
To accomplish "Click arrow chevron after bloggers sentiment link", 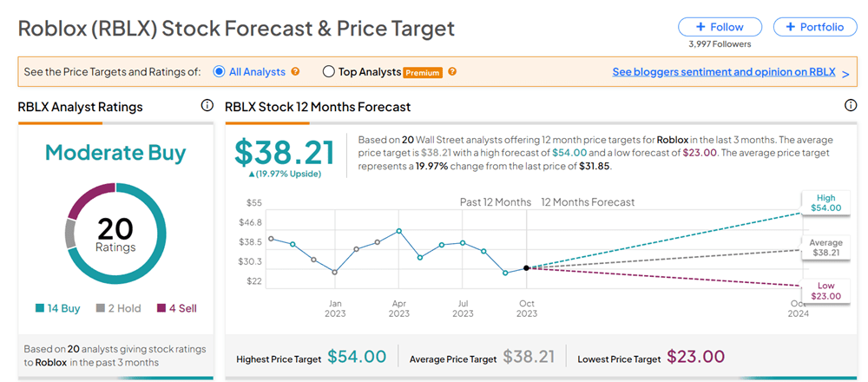I will [845, 73].
